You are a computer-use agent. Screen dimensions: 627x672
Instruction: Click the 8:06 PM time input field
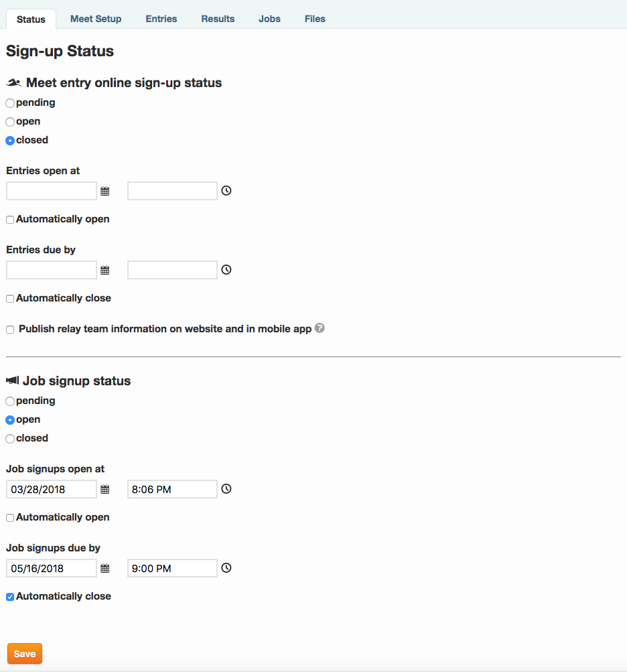click(x=172, y=489)
